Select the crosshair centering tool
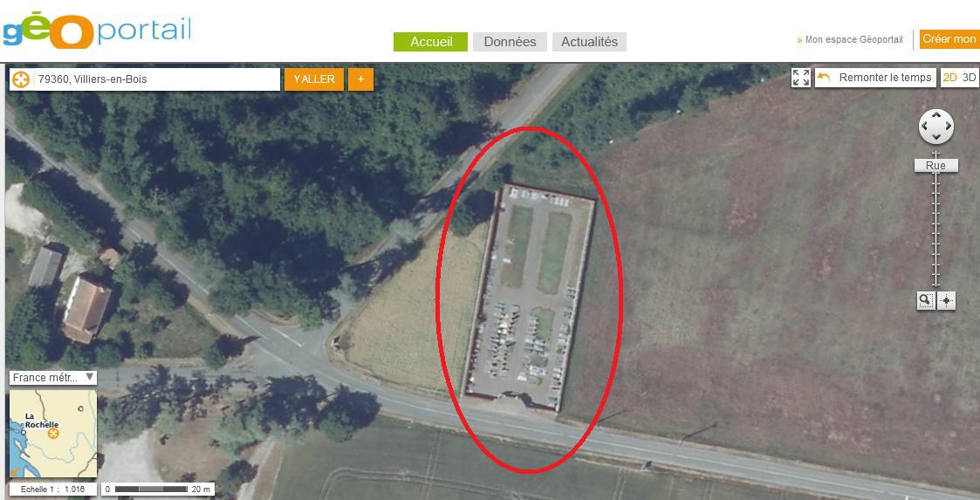The height and width of the screenshot is (500, 980). (x=946, y=301)
